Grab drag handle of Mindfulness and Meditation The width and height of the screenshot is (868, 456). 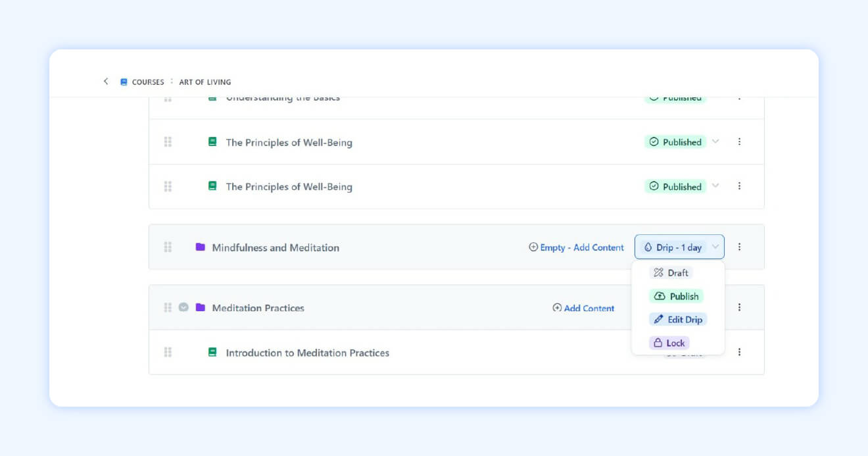pyautogui.click(x=168, y=247)
